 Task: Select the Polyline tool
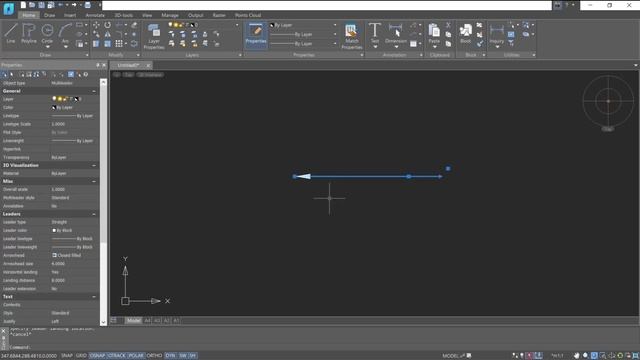(29, 33)
